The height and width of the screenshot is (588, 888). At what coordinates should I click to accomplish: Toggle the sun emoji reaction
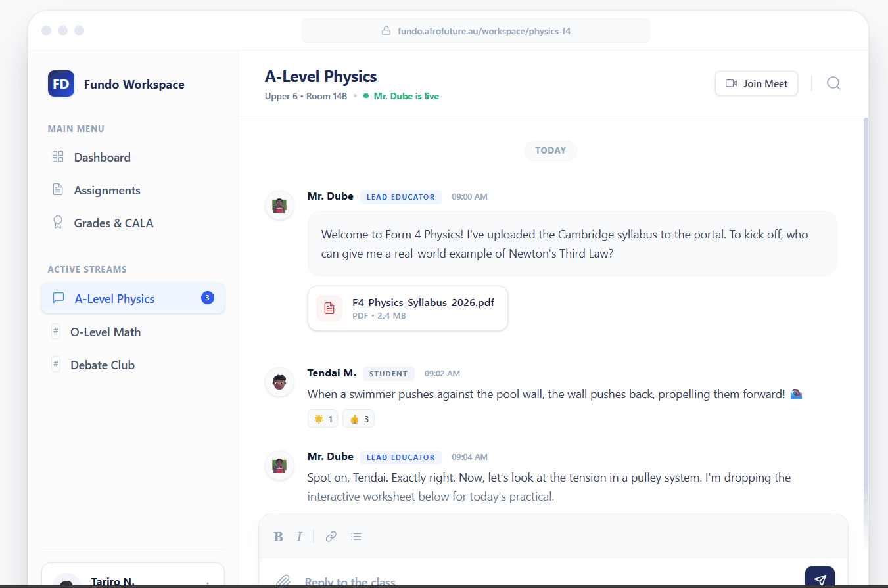coord(323,419)
